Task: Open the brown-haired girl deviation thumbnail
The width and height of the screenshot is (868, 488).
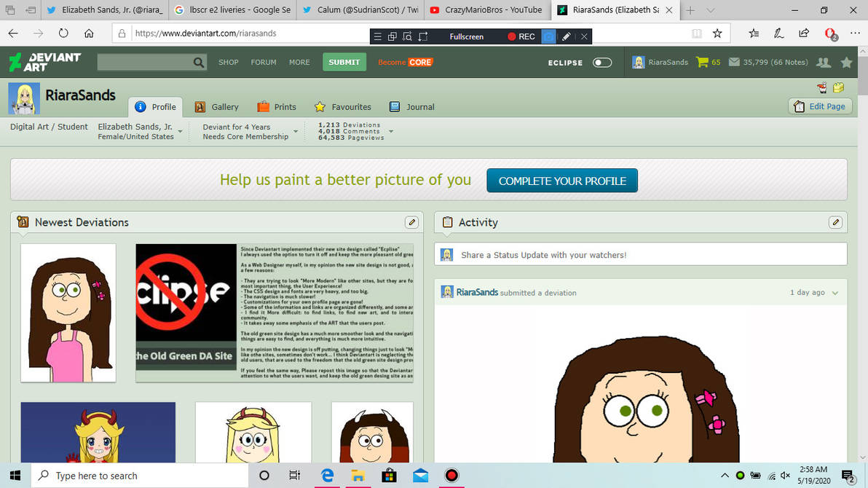Action: pyautogui.click(x=68, y=313)
